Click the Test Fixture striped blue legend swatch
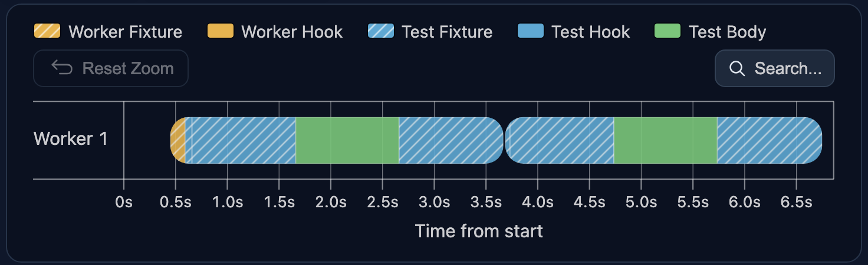This screenshot has height=265, width=868. pos(380,31)
